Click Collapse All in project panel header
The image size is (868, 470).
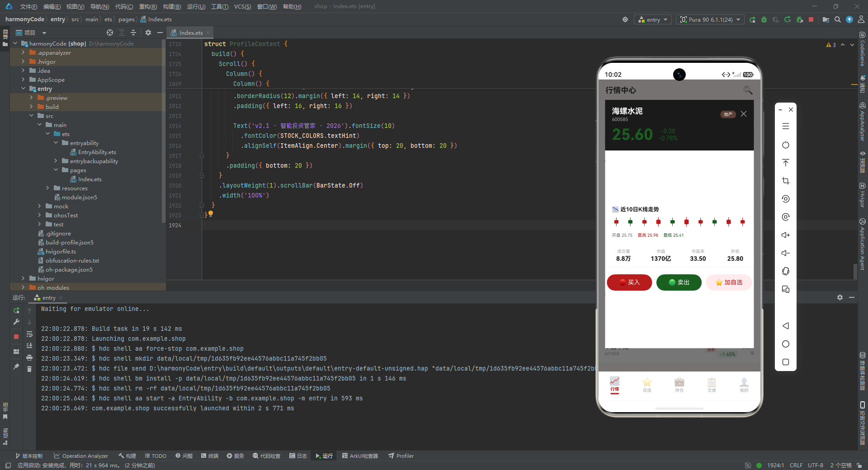click(x=133, y=33)
